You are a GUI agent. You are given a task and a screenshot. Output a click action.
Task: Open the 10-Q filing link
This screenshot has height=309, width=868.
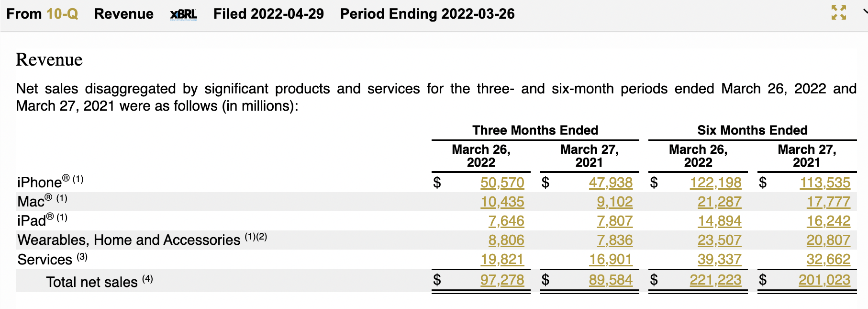(x=62, y=14)
